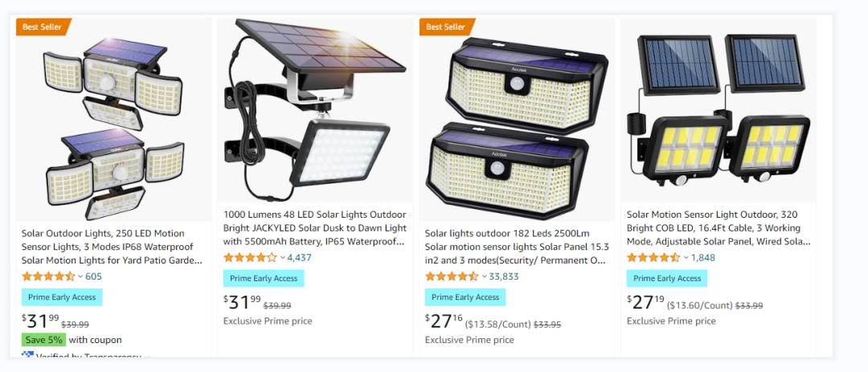The image size is (868, 372).
Task: Click Best Seller badge on first product
Action: (43, 27)
